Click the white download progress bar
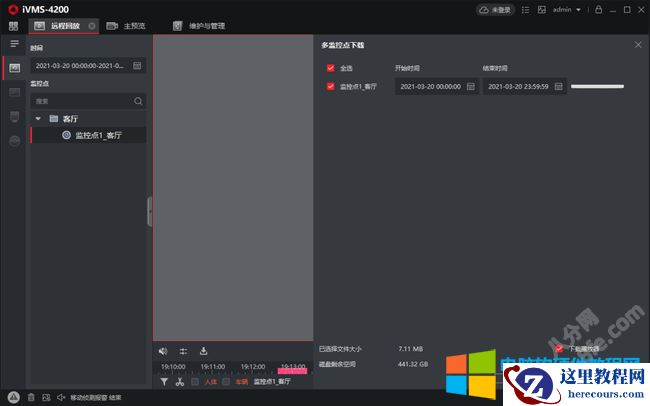 coord(597,86)
